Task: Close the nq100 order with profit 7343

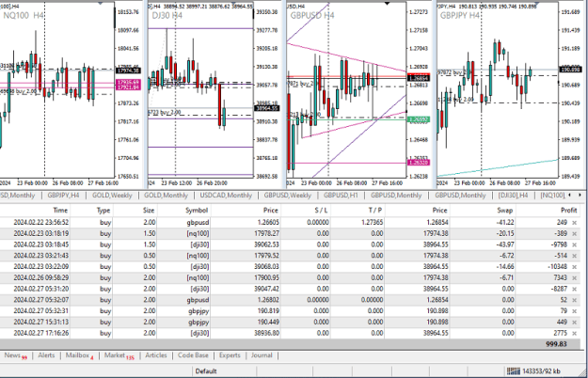Action: point(574,278)
